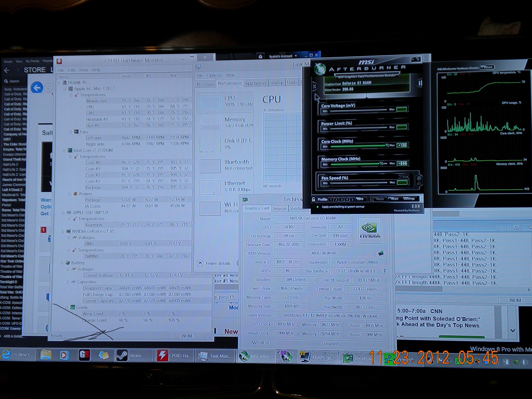Expand the CNN TV listing chevron
Screen dimensions: 532x399
coord(512,330)
